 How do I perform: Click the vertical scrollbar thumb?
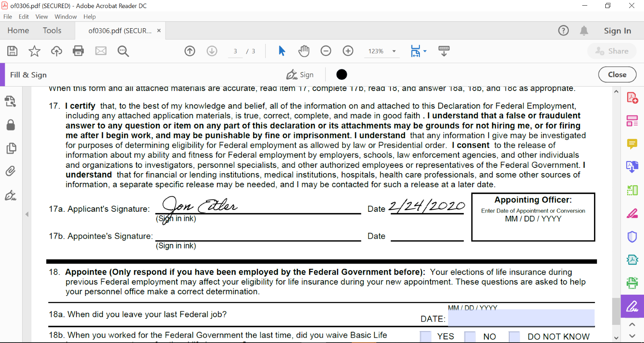pyautogui.click(x=616, y=311)
